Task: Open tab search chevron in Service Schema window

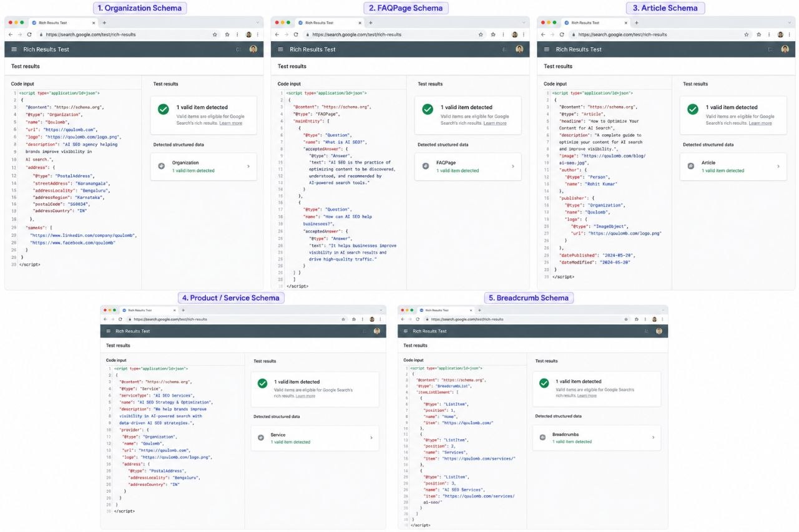Action: (381, 309)
